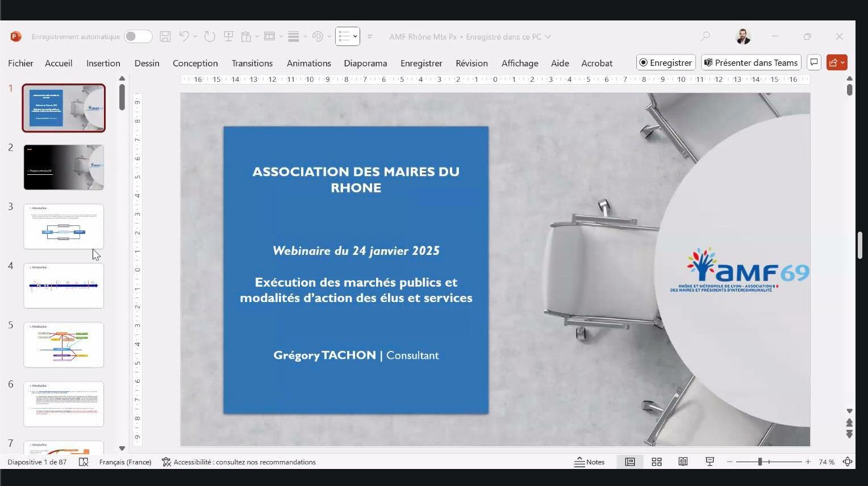Click the Redo icon in title bar
Viewport: 868px width, 486px height.
click(210, 37)
